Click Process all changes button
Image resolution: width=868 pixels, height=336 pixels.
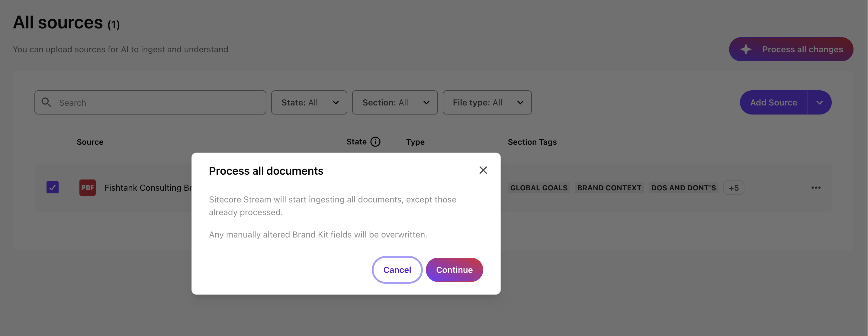tap(791, 49)
